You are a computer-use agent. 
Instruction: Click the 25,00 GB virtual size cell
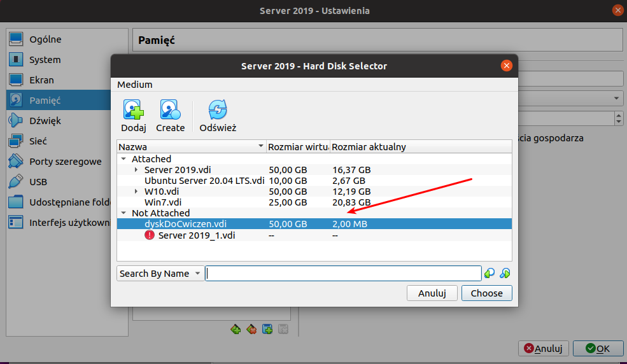[x=288, y=202]
